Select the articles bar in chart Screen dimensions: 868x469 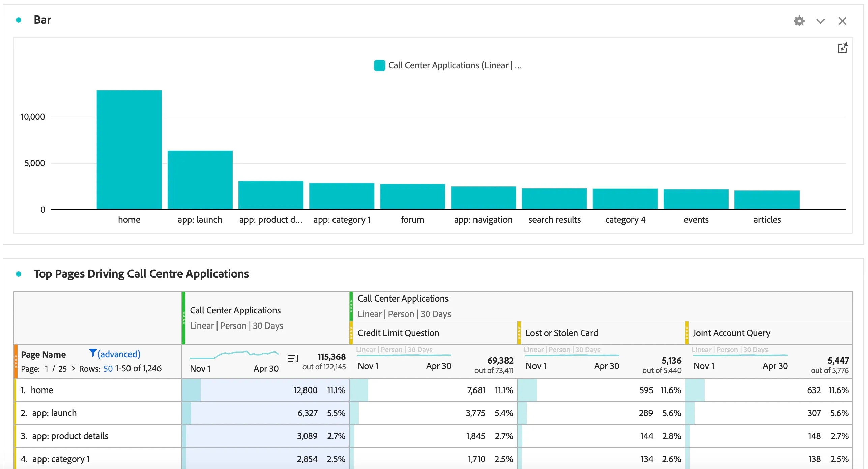pos(767,200)
